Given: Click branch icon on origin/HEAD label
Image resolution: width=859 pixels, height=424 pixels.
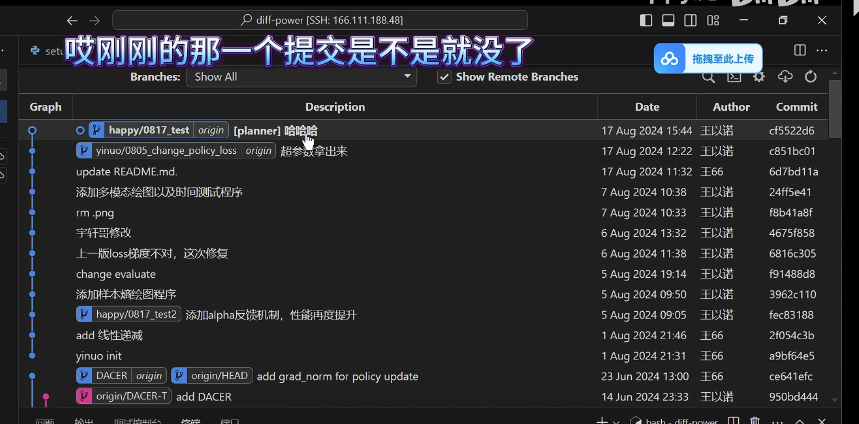Looking at the screenshot, I should 179,376.
